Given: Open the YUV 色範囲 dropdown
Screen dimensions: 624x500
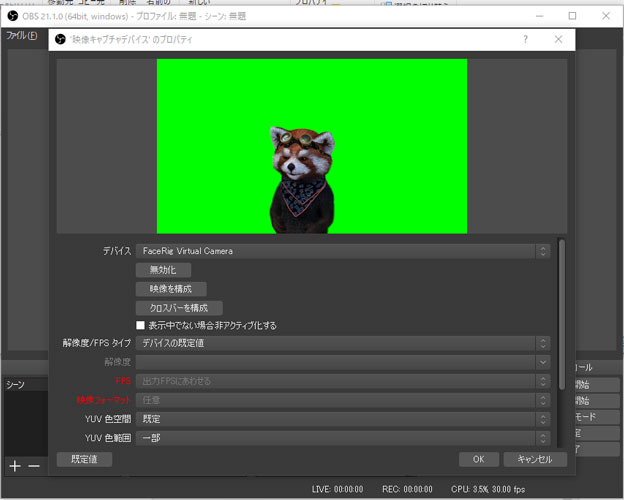Looking at the screenshot, I should point(343,438).
